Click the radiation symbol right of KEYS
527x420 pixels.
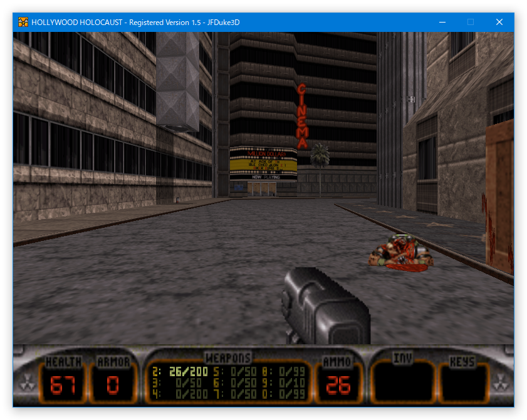tap(501, 382)
